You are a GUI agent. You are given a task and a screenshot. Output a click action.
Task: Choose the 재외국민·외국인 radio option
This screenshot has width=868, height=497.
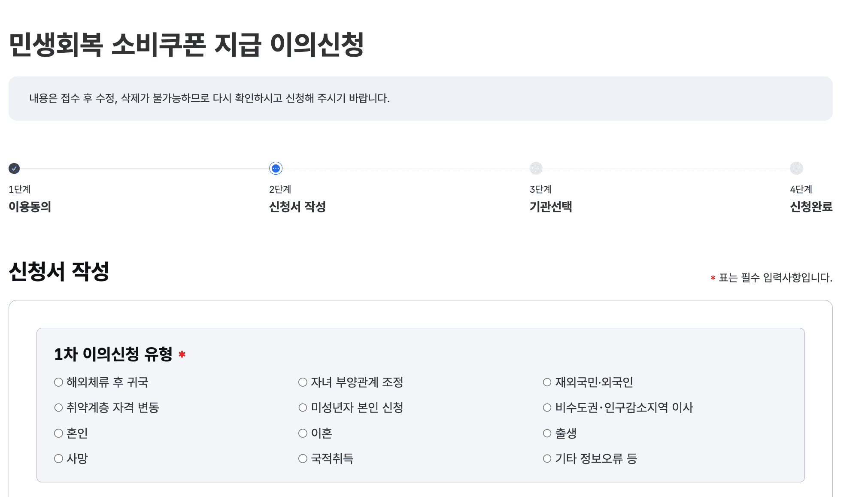point(547,382)
